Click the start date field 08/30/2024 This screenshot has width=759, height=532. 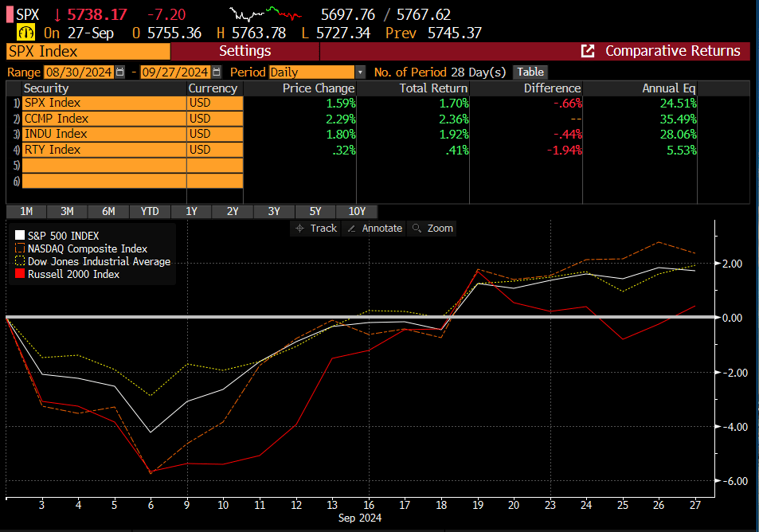[79, 72]
